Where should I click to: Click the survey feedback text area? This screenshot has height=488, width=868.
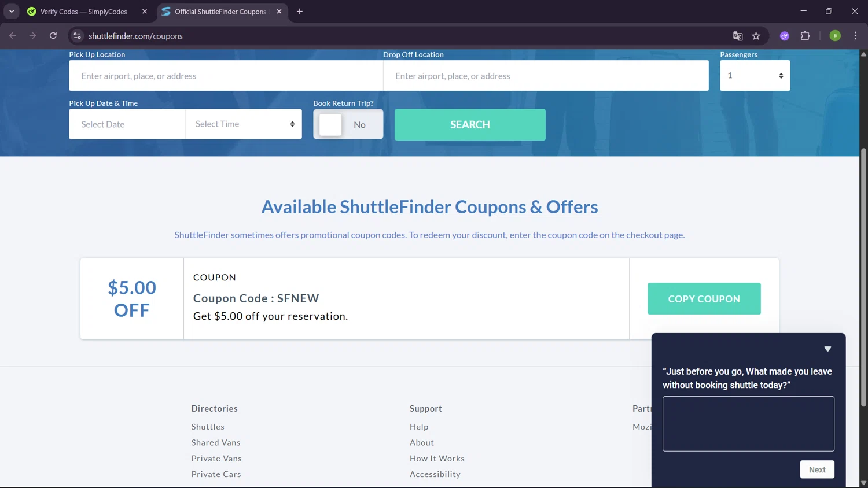pos(748,424)
